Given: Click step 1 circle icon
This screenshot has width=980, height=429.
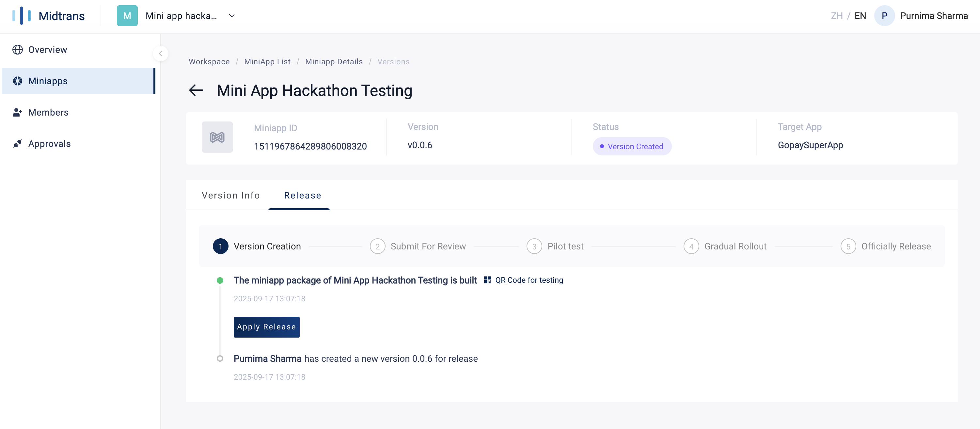Looking at the screenshot, I should [220, 246].
